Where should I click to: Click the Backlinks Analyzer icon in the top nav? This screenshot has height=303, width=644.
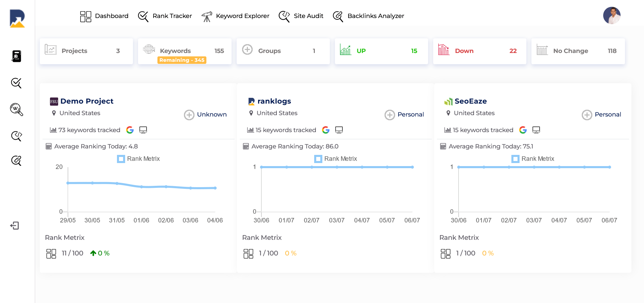click(x=338, y=16)
